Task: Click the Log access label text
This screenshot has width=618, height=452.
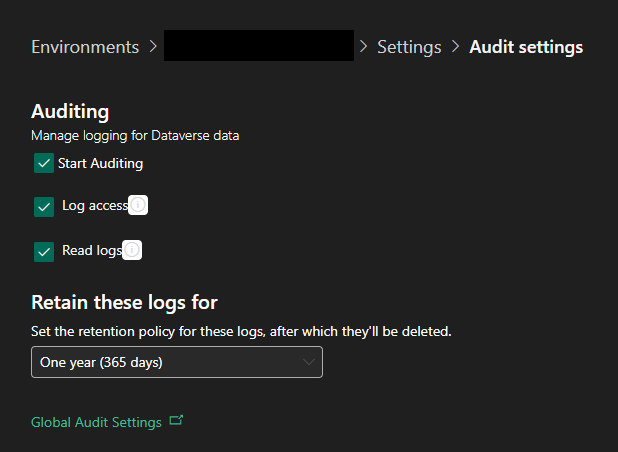Action: coord(95,205)
